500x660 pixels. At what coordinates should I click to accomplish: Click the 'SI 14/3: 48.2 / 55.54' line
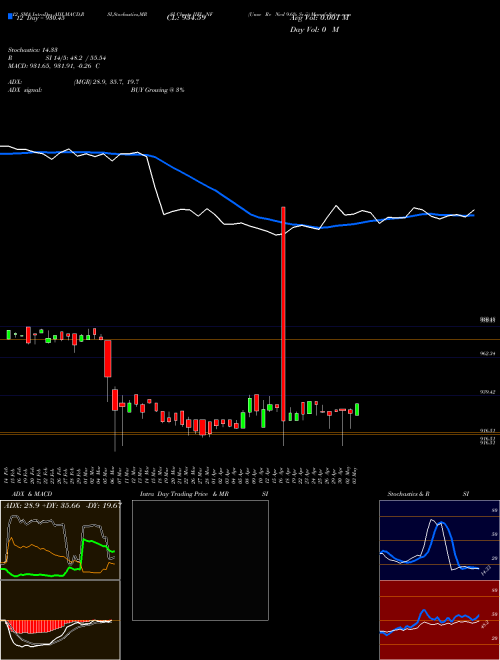pos(75,58)
